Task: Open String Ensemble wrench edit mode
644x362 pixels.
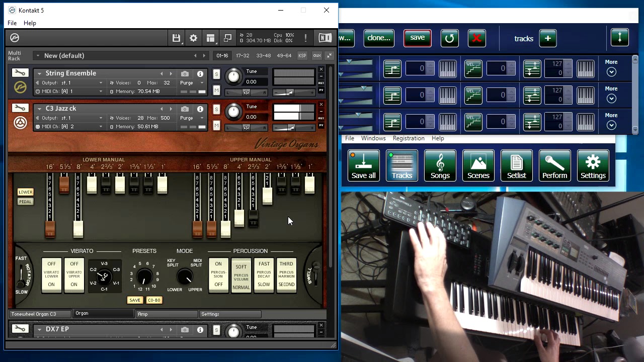Action: click(20, 73)
